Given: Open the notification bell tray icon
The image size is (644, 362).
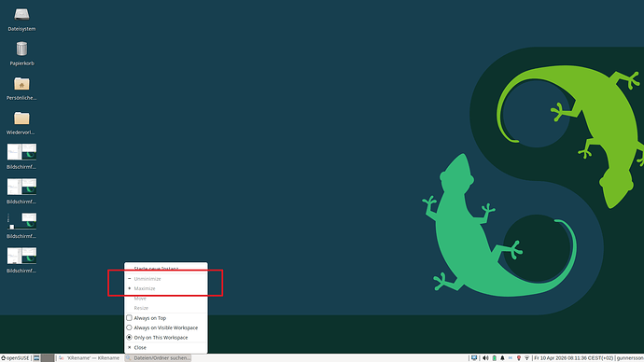Looking at the screenshot, I should point(502,358).
